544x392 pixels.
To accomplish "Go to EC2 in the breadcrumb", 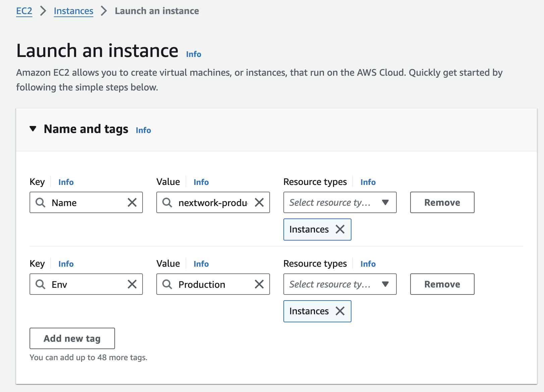I will point(24,11).
